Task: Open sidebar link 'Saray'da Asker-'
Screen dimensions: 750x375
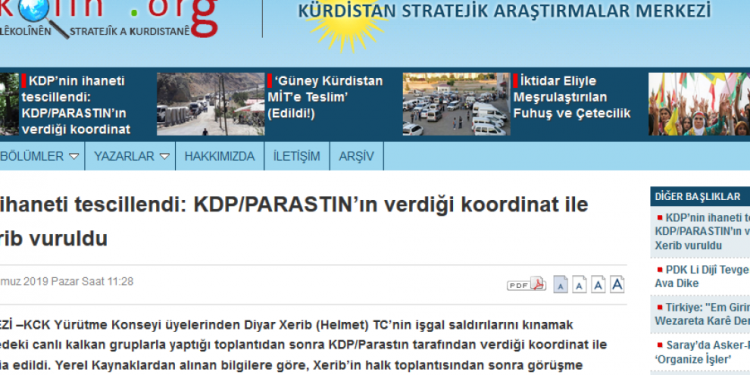Action: [702, 352]
